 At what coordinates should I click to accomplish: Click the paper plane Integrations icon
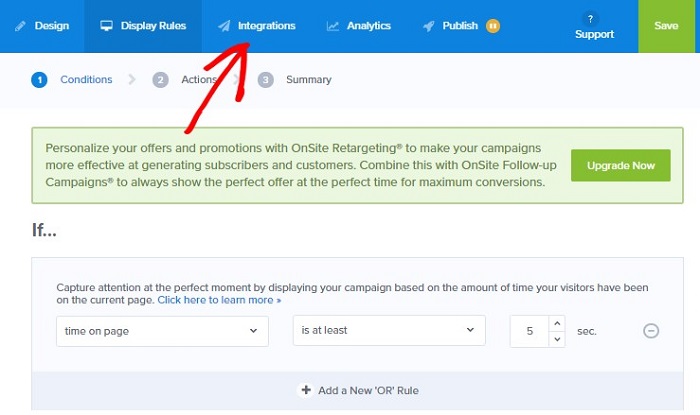tap(224, 26)
